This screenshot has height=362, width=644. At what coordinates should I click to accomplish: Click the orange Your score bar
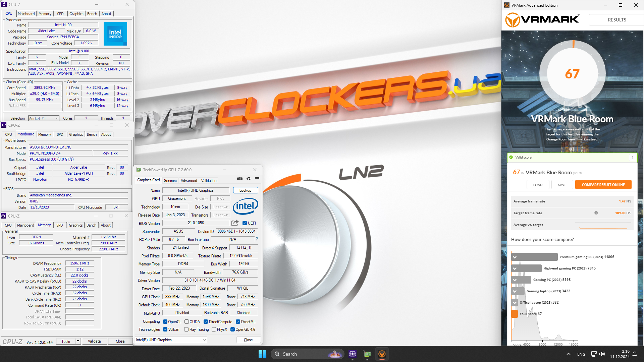point(515,314)
